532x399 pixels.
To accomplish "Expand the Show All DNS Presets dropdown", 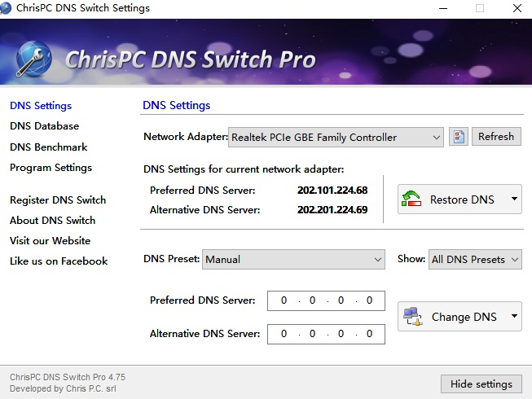I will click(475, 259).
